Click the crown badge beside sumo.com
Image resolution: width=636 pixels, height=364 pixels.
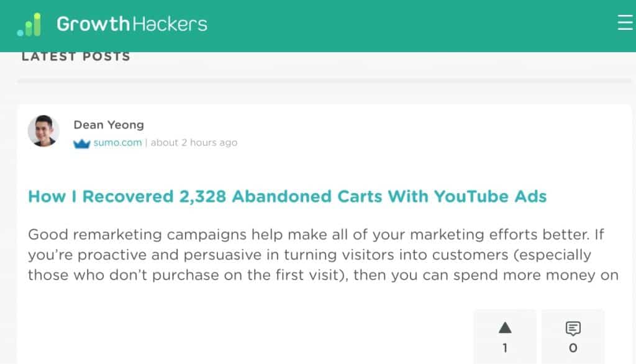(x=82, y=143)
